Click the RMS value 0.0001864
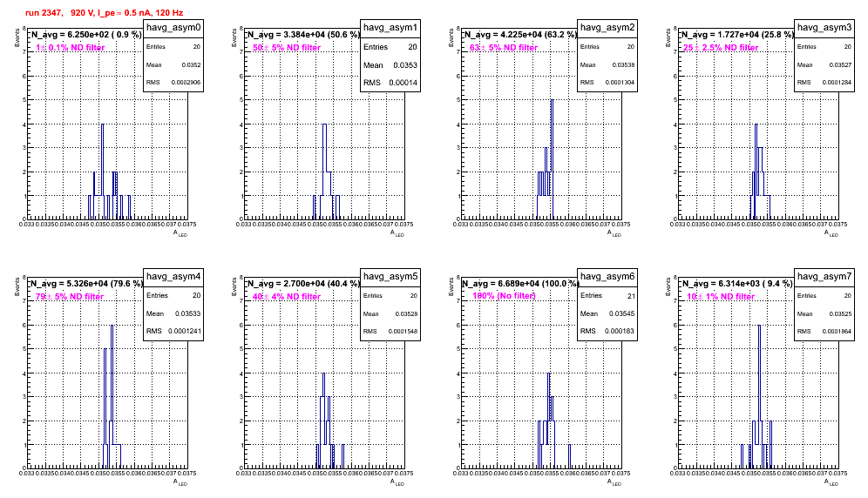The width and height of the screenshot is (868, 498). pos(837,332)
